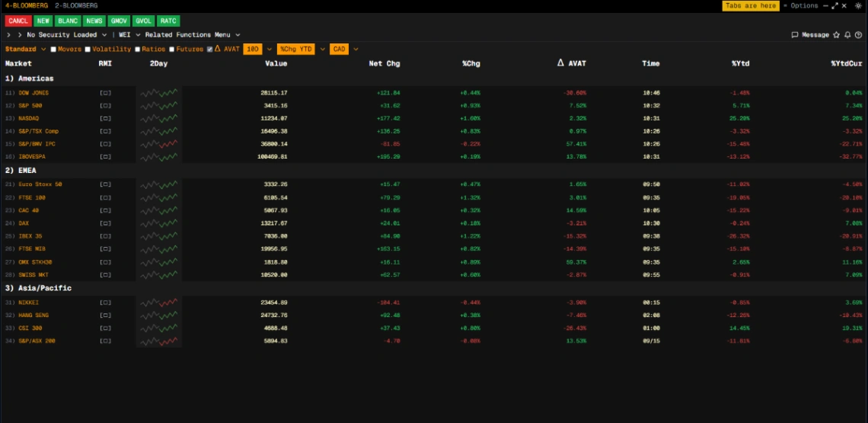Click the RMI icon in the FTSE 100 row
The height and width of the screenshot is (423, 868).
105,197
